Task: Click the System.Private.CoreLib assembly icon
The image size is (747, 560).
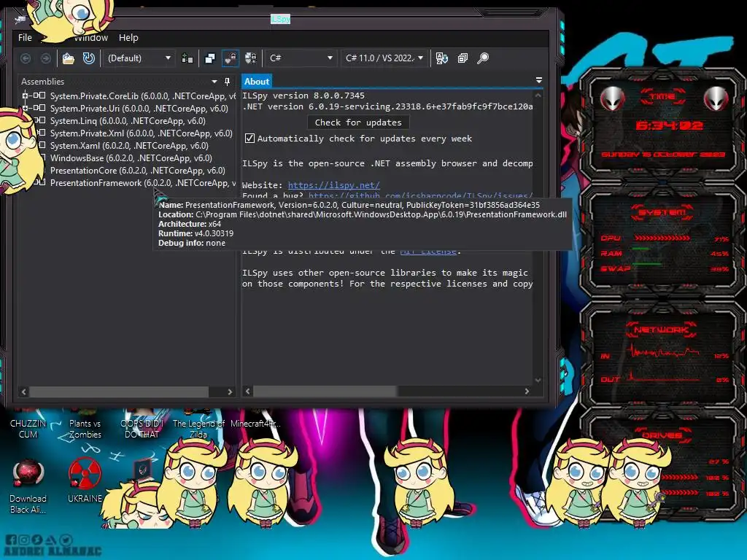Action: pos(39,96)
